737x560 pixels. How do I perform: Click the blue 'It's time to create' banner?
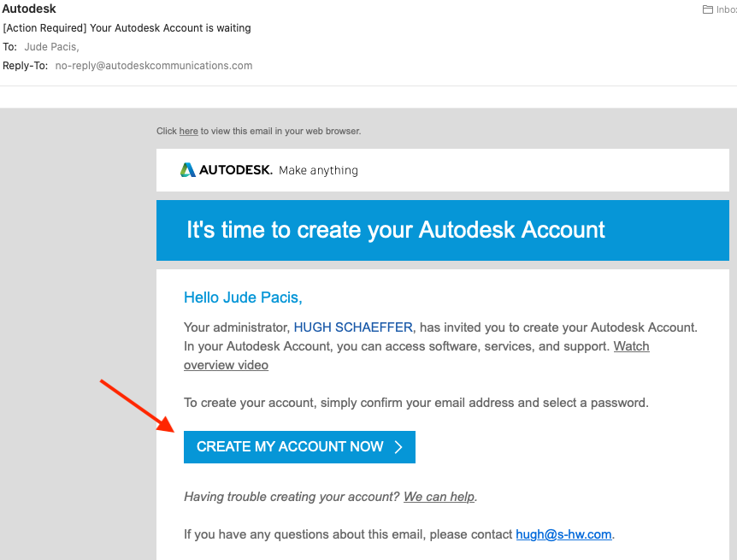(x=442, y=230)
